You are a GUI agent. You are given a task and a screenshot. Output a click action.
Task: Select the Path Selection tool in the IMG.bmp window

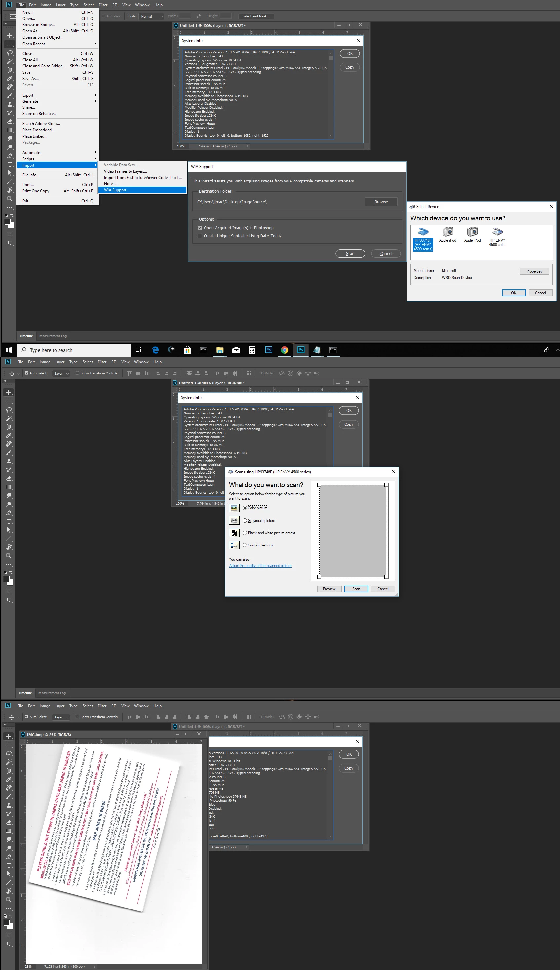(x=9, y=874)
